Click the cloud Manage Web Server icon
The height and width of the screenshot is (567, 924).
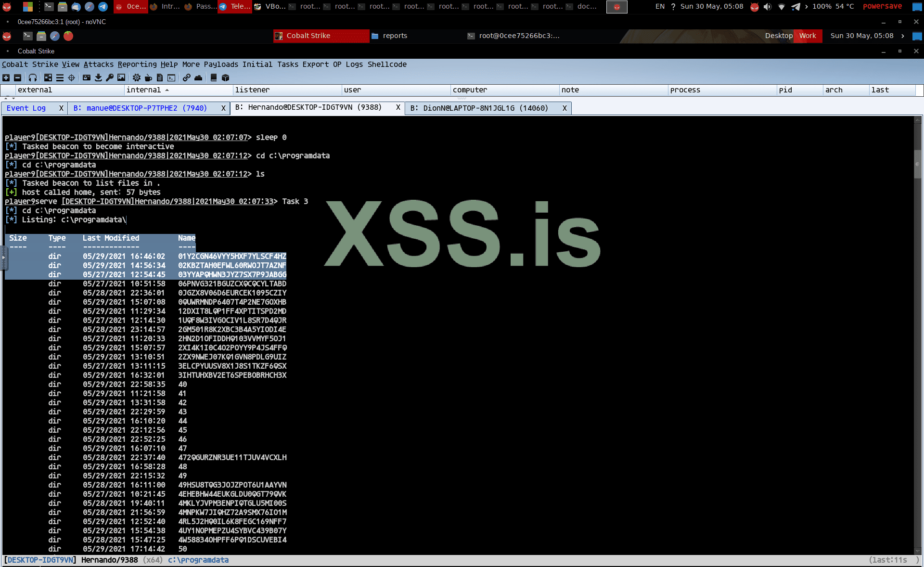(198, 77)
